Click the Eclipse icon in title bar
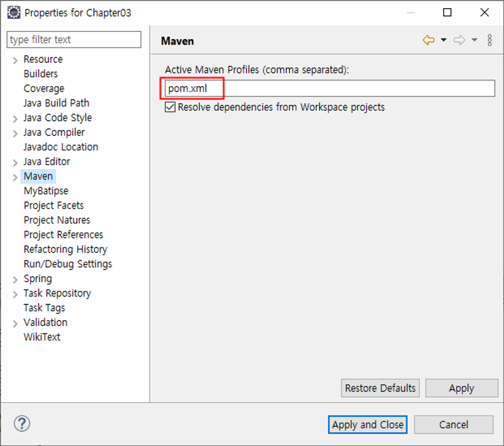 [x=14, y=13]
